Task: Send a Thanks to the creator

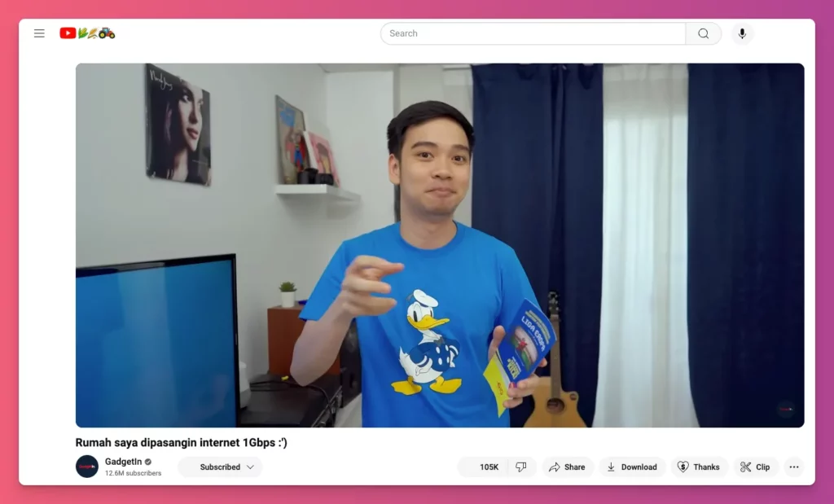Action: tap(699, 467)
